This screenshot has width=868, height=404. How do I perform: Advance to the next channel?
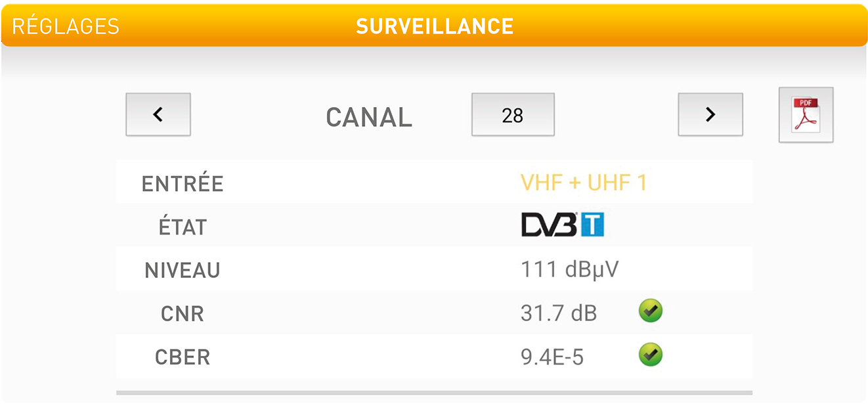(710, 114)
